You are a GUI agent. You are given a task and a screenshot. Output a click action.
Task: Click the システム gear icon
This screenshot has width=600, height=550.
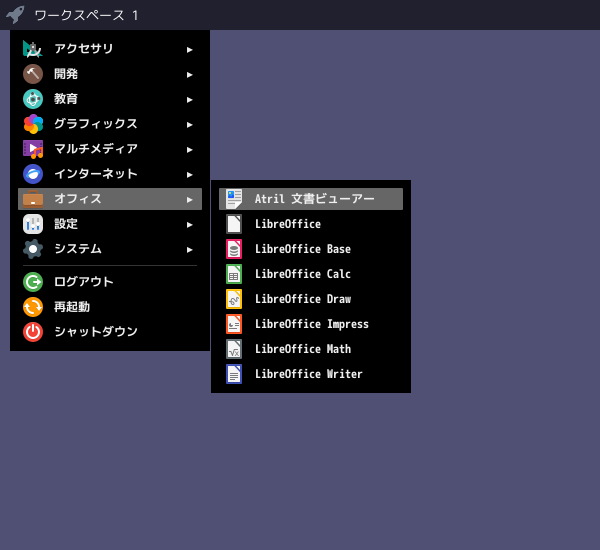click(x=33, y=249)
